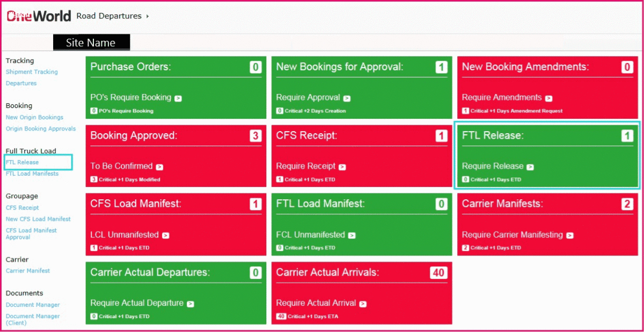
Task: Select the Site Name tab
Action: click(91, 42)
